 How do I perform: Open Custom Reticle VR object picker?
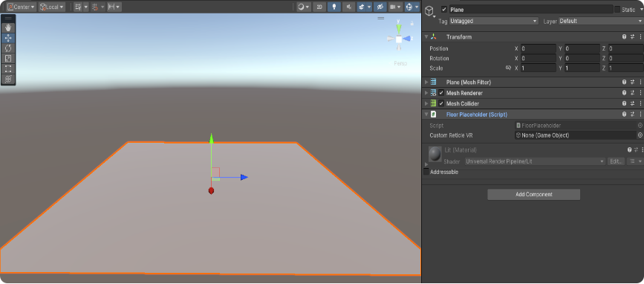(x=640, y=135)
